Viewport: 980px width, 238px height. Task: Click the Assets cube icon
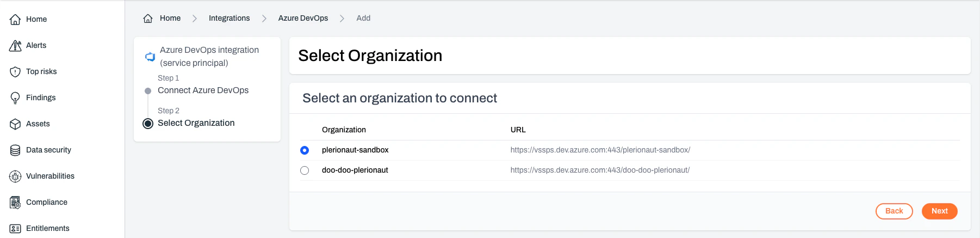tap(15, 124)
